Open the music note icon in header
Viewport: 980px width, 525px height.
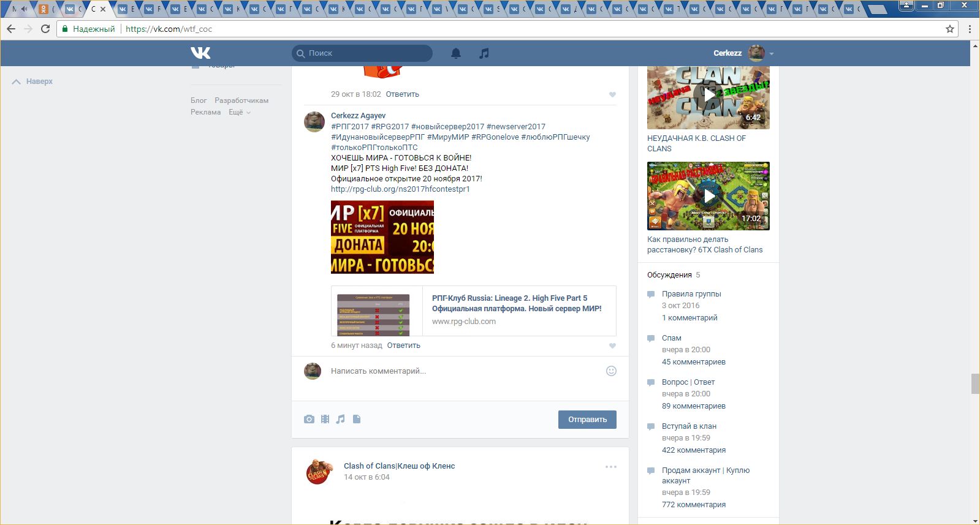click(484, 53)
